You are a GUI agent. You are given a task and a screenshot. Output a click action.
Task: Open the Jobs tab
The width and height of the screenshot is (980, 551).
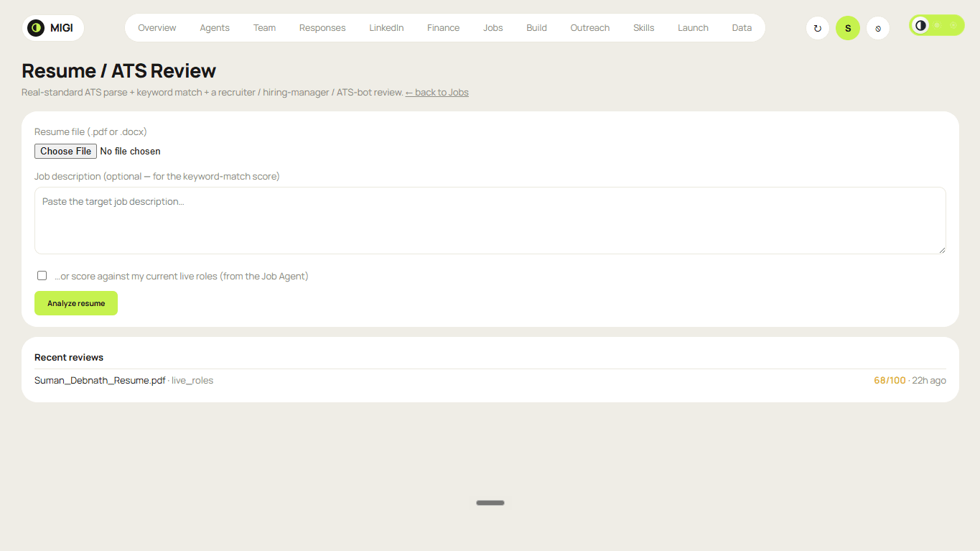point(493,28)
